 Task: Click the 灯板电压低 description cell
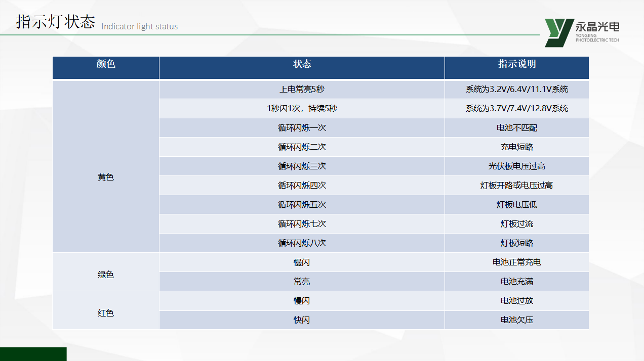point(517,205)
